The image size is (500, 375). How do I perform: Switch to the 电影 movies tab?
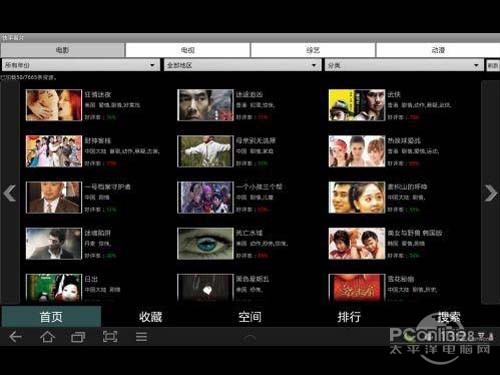[x=63, y=50]
